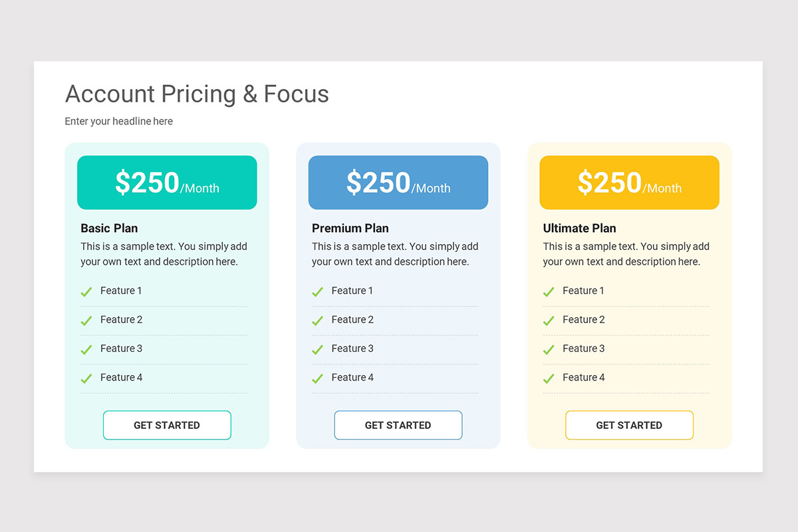
Task: Click the Basic Plan Feature 1 checkmark
Action: 86,291
